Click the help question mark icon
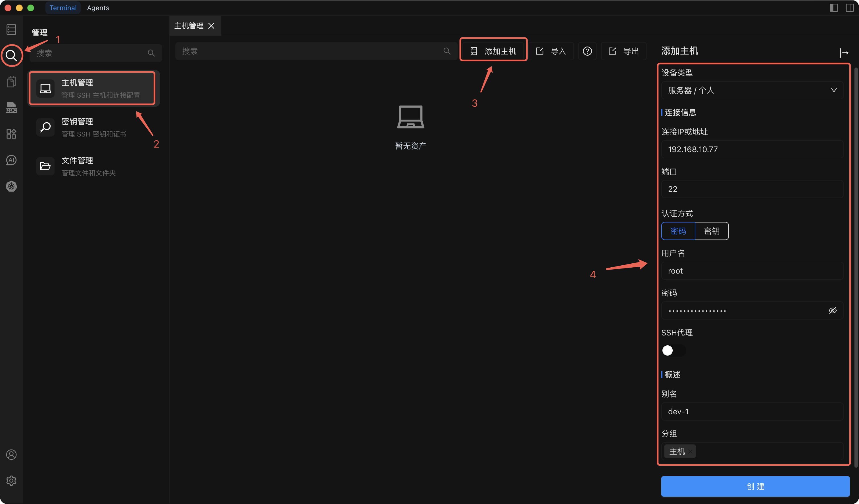 pos(587,51)
